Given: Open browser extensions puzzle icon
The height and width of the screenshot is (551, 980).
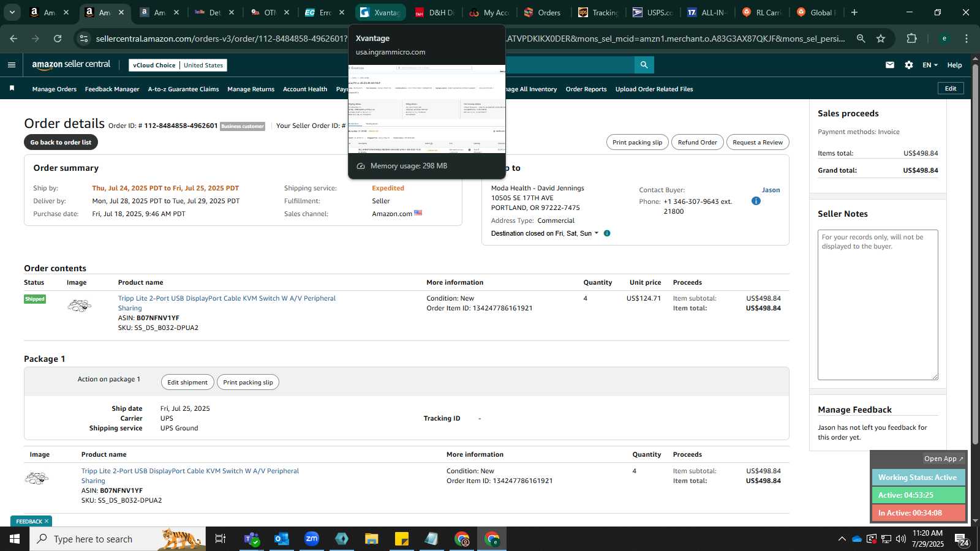Looking at the screenshot, I should 911,39.
